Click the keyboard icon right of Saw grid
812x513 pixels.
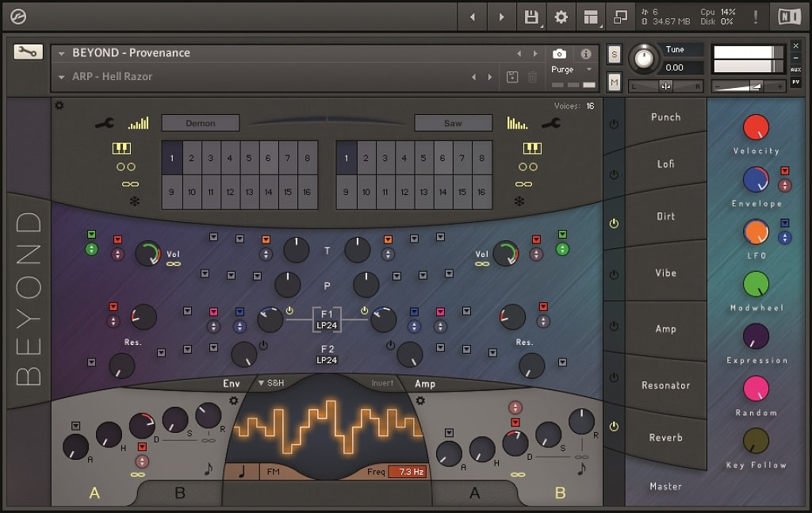tap(532, 148)
